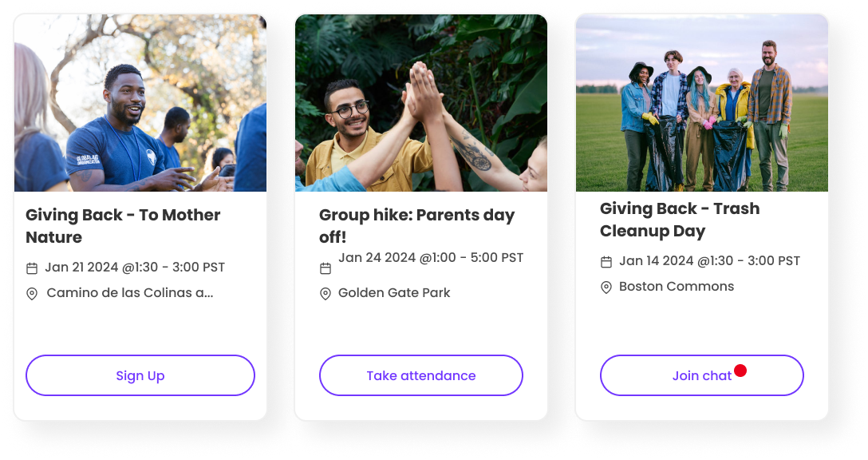Open 'Giving Back - To Mother Nature' title

(123, 225)
